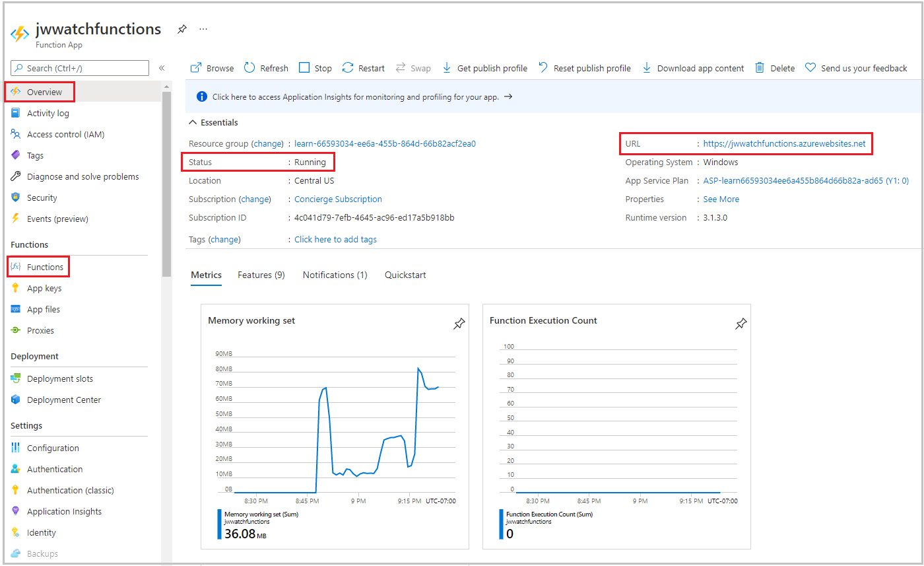Viewport: 924px width, 566px height.
Task: Click Get publish profile
Action: point(484,68)
